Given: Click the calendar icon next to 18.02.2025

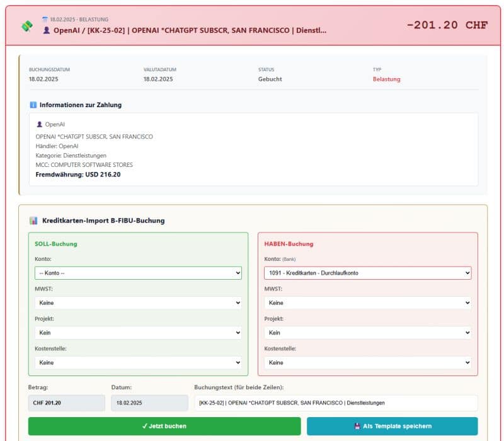Looking at the screenshot, I should coord(45,20).
